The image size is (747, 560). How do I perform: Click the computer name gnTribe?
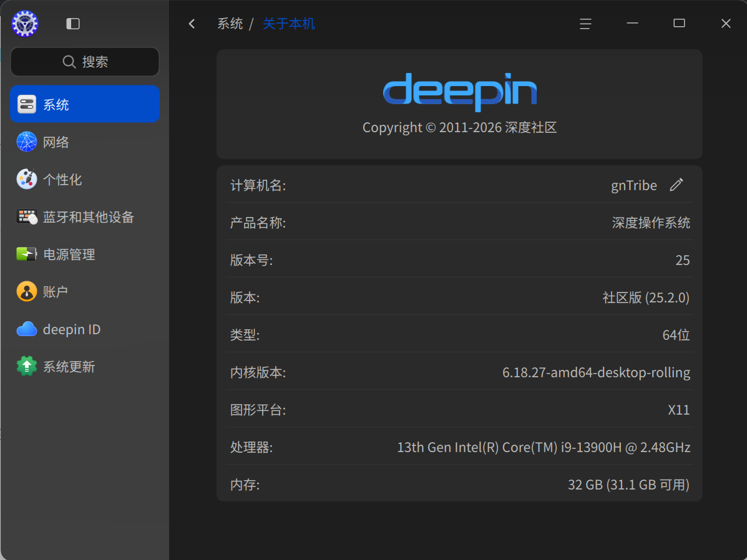[633, 185]
